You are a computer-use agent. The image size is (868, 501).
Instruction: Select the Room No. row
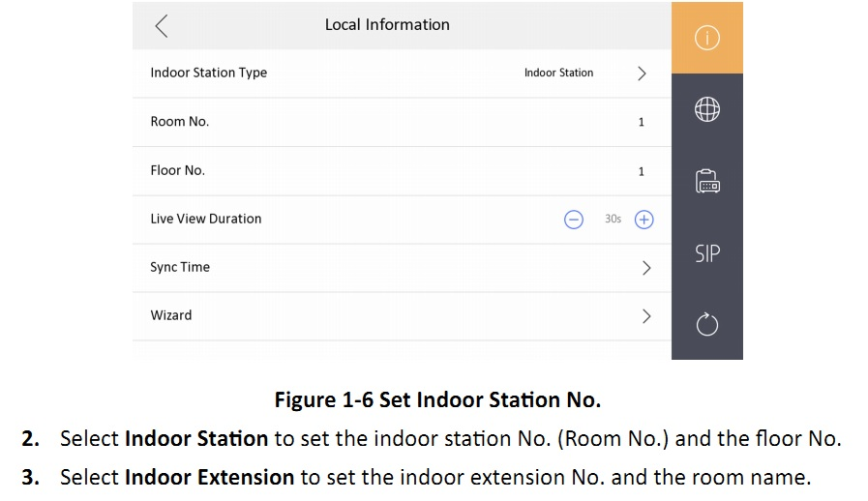[402, 122]
